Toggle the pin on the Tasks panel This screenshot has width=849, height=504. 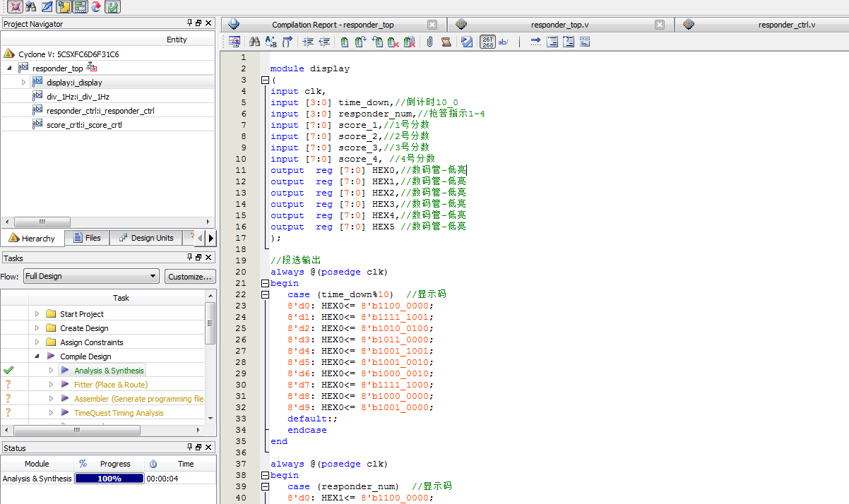[x=189, y=258]
